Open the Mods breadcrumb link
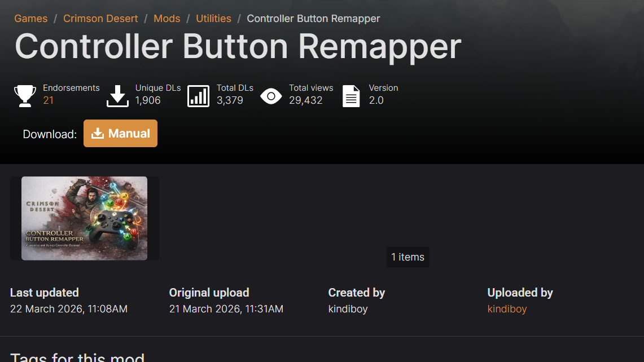The height and width of the screenshot is (362, 644). [167, 19]
